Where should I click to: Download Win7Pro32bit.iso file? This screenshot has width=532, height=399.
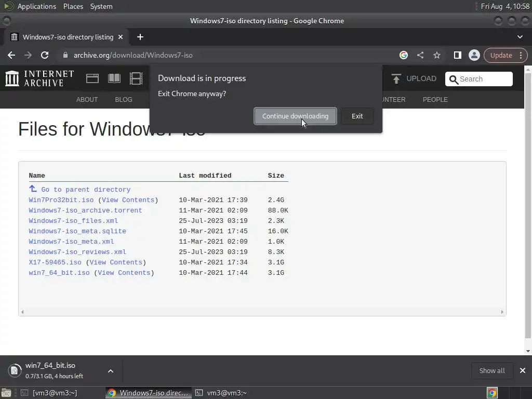pyautogui.click(x=61, y=200)
